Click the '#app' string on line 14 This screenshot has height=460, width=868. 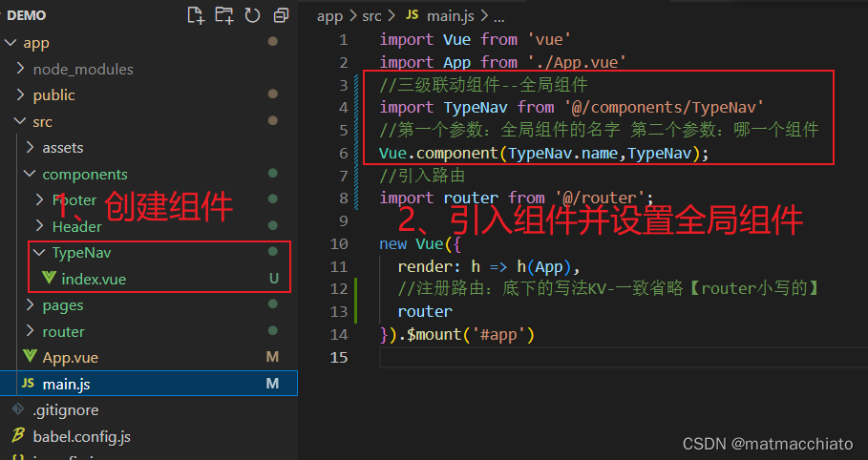pyautogui.click(x=498, y=334)
